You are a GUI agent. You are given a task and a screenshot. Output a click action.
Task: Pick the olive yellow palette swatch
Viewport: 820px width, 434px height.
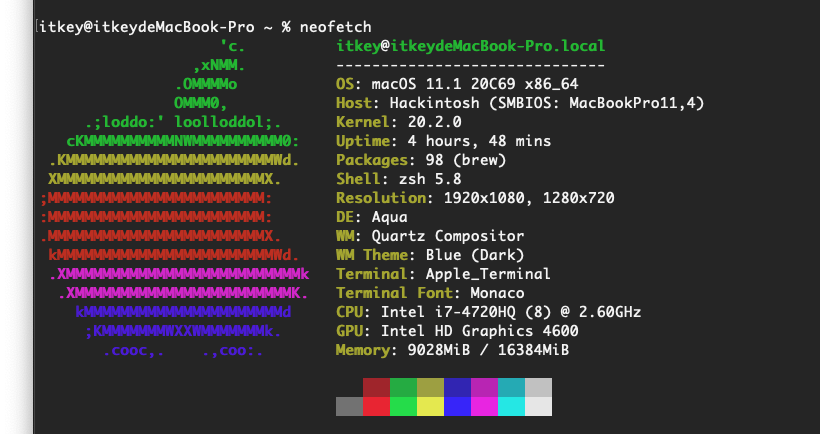point(430,387)
